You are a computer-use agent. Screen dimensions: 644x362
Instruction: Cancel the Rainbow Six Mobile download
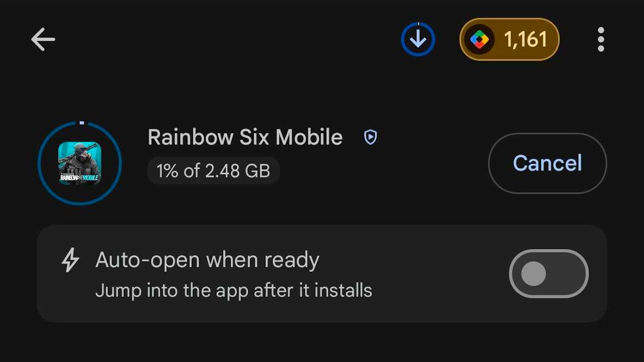(x=547, y=163)
